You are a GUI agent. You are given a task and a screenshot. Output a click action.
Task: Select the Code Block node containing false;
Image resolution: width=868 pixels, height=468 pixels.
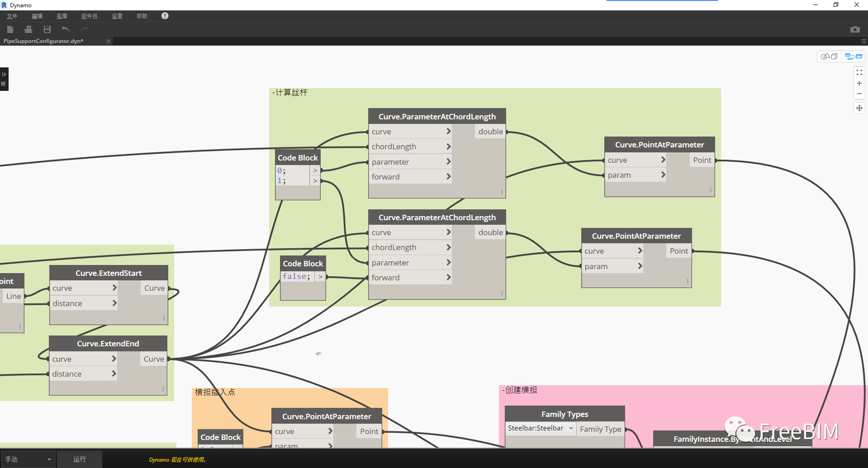pos(303,264)
